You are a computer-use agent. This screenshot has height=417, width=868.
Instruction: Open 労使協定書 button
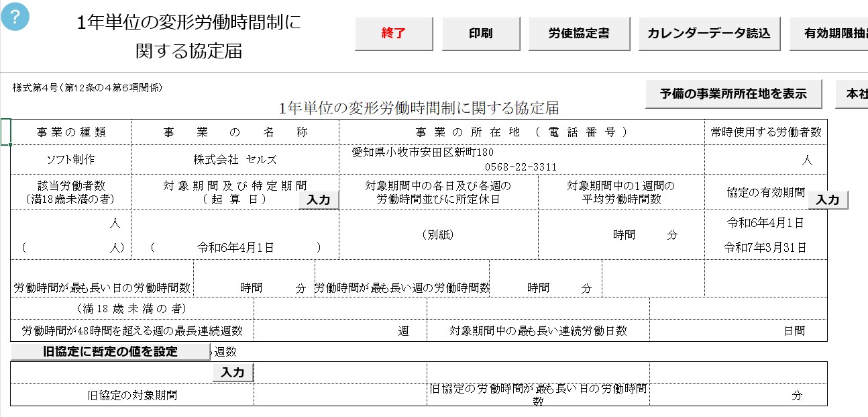[x=580, y=33]
